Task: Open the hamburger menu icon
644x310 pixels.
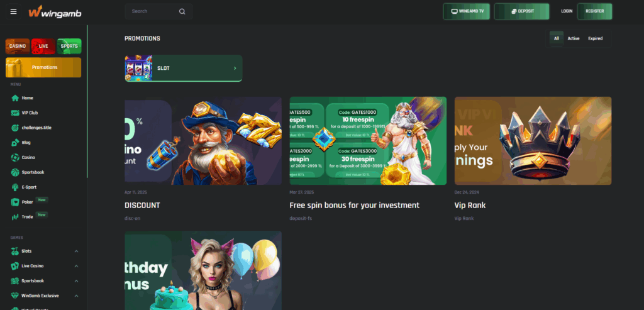Action: 14,11
